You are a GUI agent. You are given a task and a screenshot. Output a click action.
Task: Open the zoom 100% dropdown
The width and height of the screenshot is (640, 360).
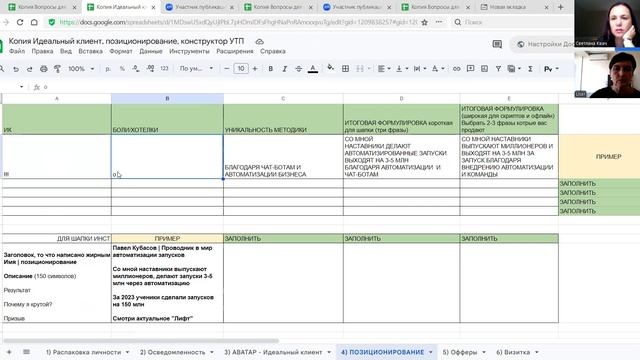coord(81,69)
